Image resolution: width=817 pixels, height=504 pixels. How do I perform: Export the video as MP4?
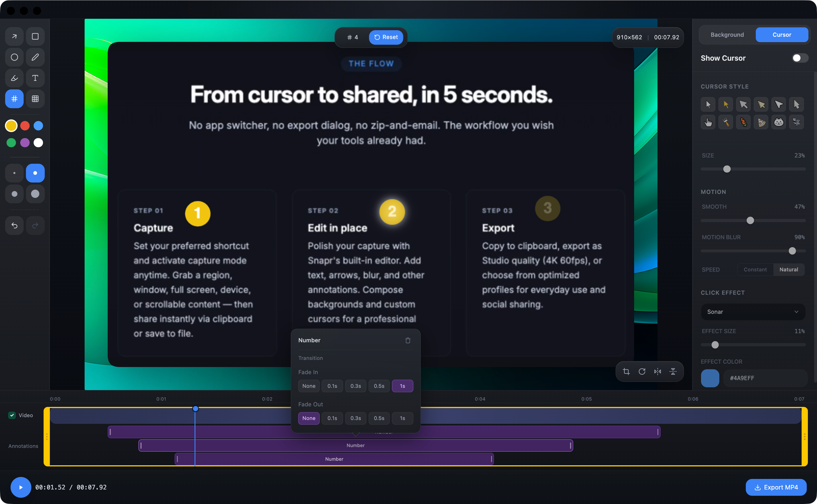(776, 487)
